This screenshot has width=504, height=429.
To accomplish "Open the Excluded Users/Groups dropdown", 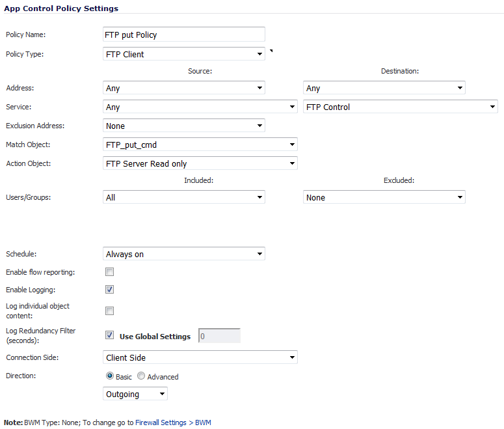I will click(x=384, y=197).
